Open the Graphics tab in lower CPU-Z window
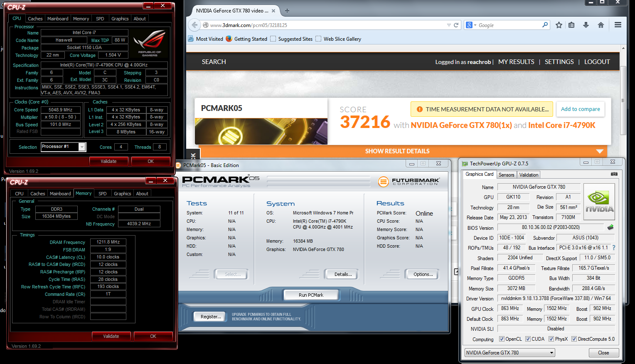 pyautogui.click(x=123, y=194)
